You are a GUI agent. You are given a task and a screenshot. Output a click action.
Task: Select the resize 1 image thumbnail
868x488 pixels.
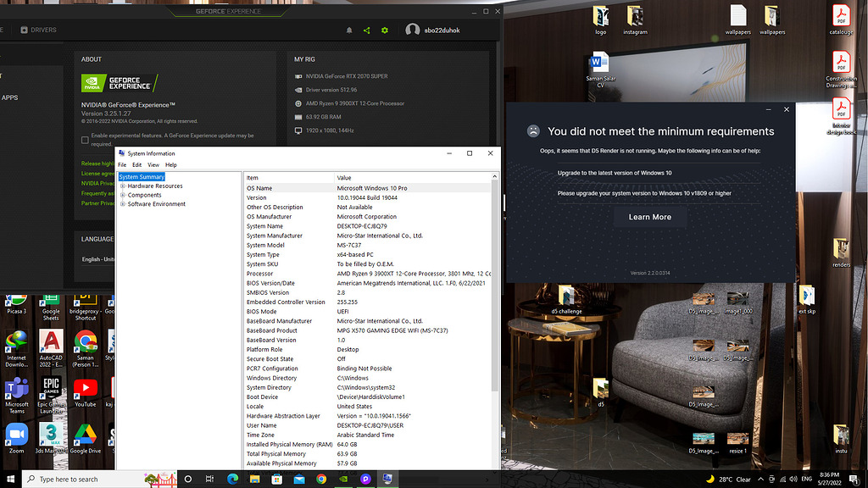737,442
